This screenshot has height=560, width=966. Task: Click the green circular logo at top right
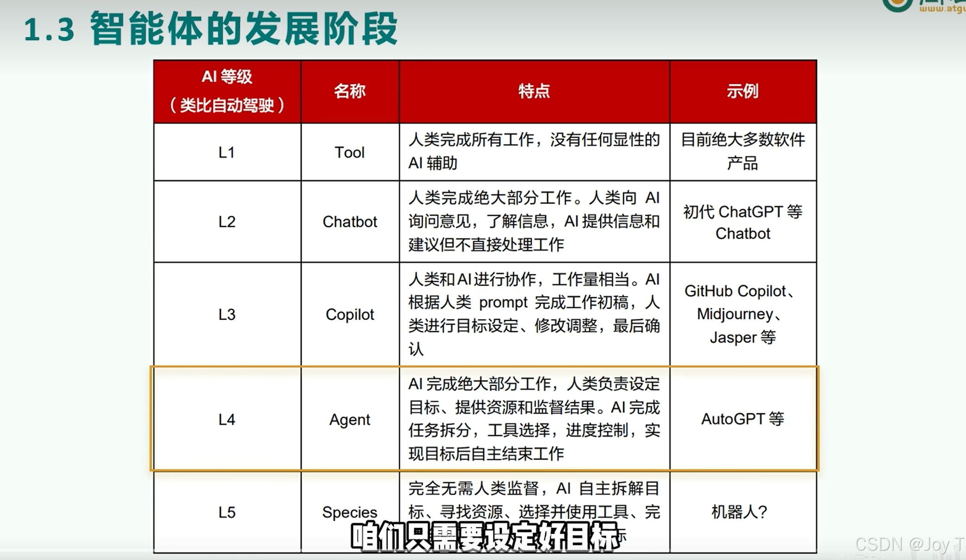897,5
